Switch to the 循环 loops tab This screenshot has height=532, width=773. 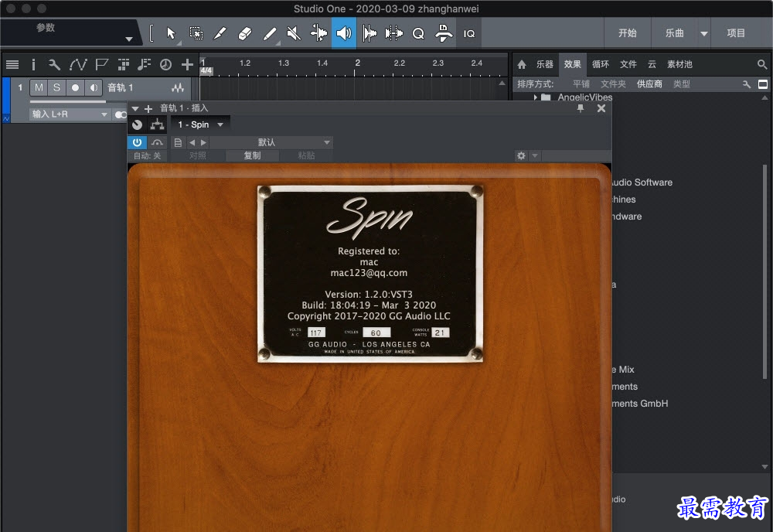pyautogui.click(x=601, y=64)
